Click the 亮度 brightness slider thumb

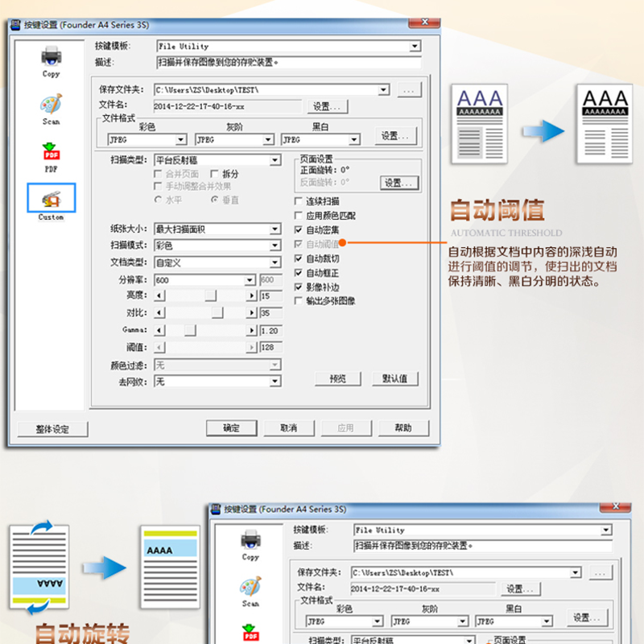coord(210,296)
